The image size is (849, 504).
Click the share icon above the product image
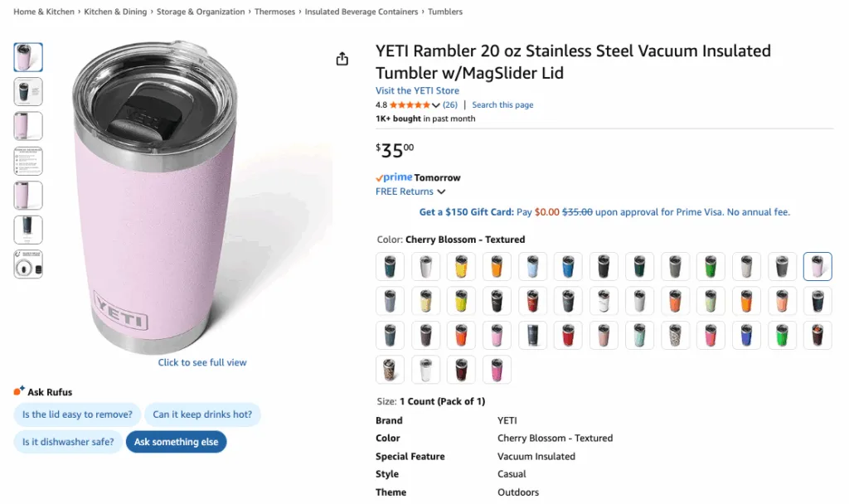[342, 59]
